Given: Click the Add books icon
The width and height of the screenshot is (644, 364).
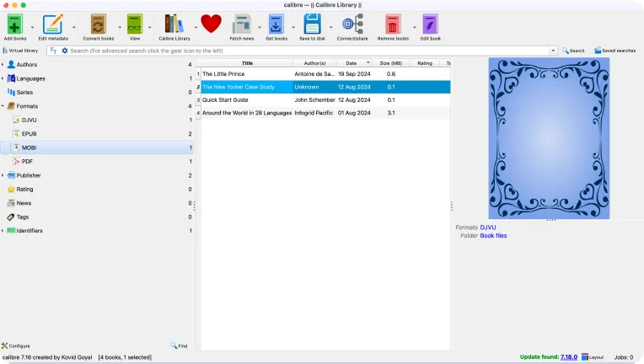Looking at the screenshot, I should [15, 24].
